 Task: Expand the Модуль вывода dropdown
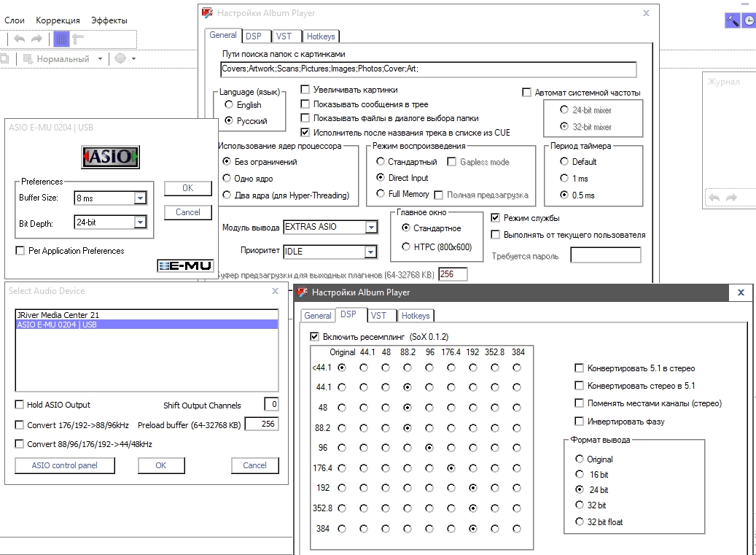click(x=371, y=227)
